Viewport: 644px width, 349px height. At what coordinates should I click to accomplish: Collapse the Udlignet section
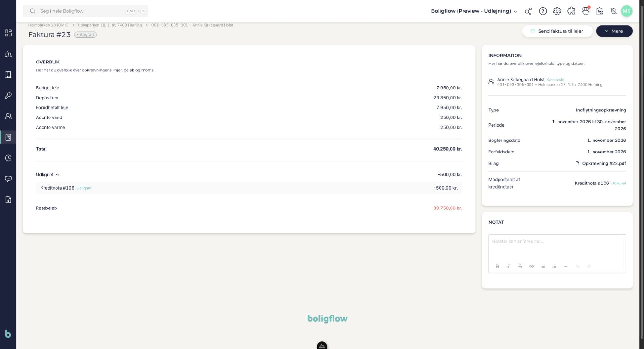click(x=48, y=174)
